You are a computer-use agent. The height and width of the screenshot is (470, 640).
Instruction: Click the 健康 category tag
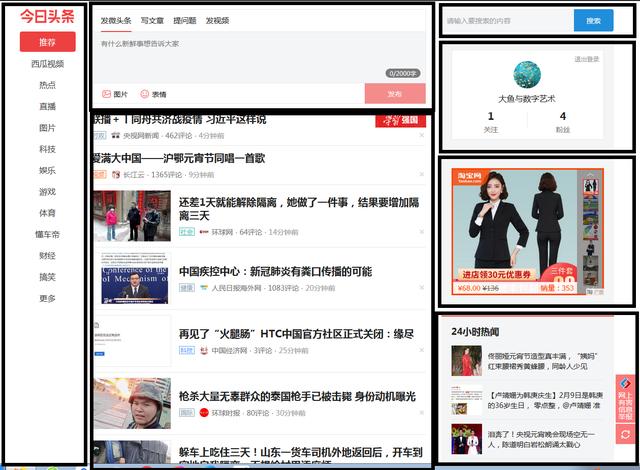[x=187, y=288]
